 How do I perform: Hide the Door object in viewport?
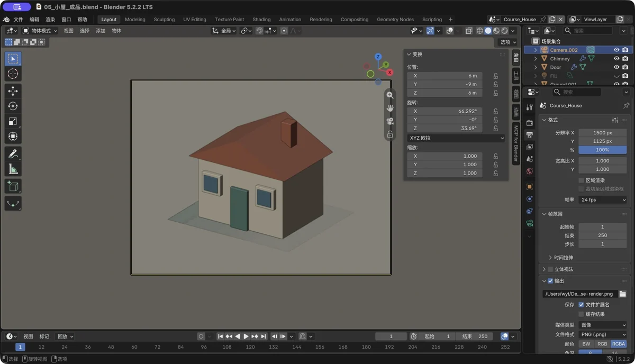[x=616, y=67]
